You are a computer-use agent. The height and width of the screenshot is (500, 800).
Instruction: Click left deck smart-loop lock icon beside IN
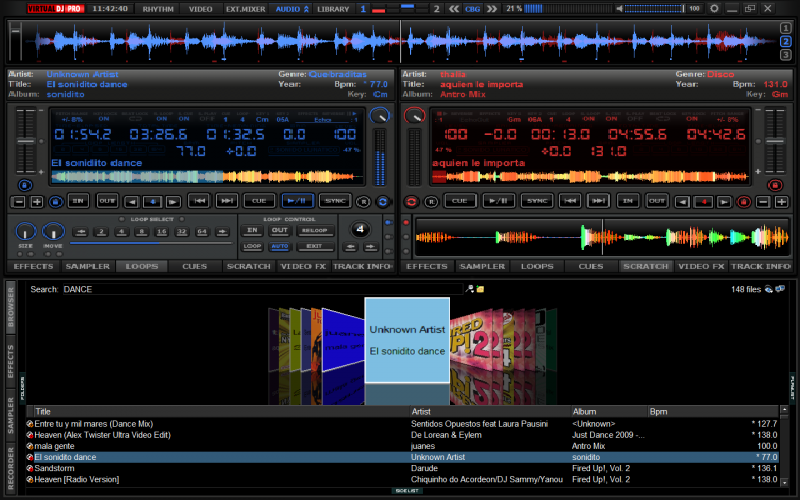(56, 202)
